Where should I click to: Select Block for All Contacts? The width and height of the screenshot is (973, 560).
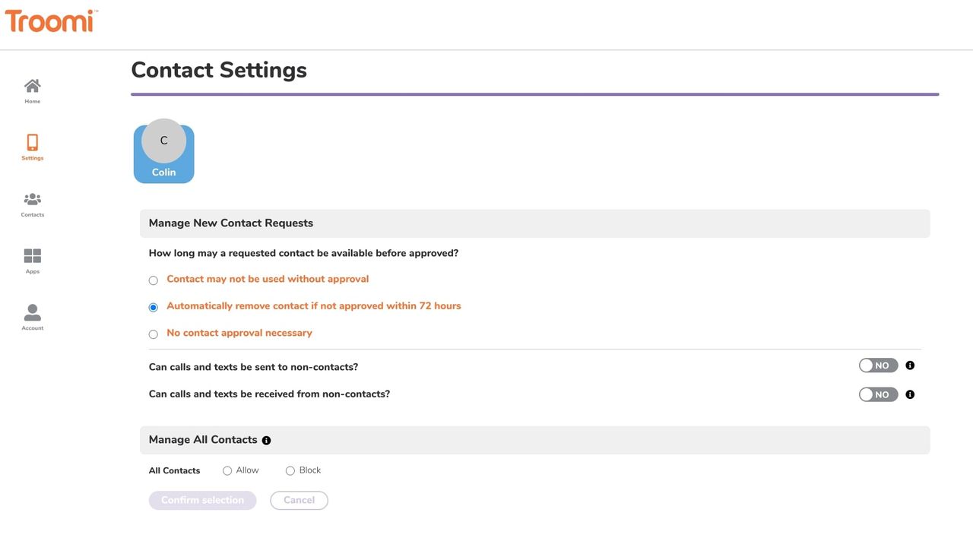click(x=290, y=471)
